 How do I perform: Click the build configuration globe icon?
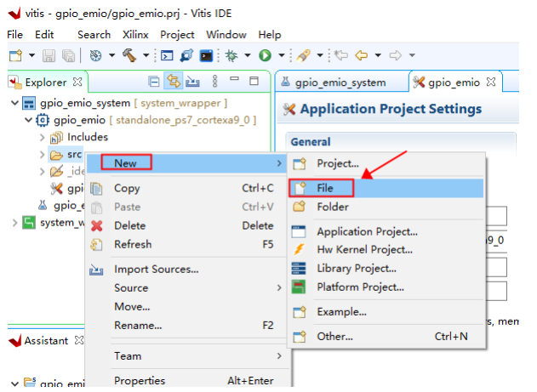pos(95,55)
